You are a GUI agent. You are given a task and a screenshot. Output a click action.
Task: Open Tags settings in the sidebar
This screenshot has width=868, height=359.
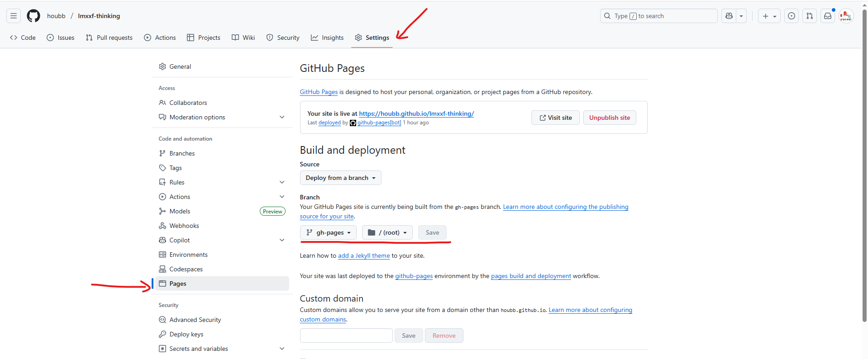pyautogui.click(x=222, y=168)
